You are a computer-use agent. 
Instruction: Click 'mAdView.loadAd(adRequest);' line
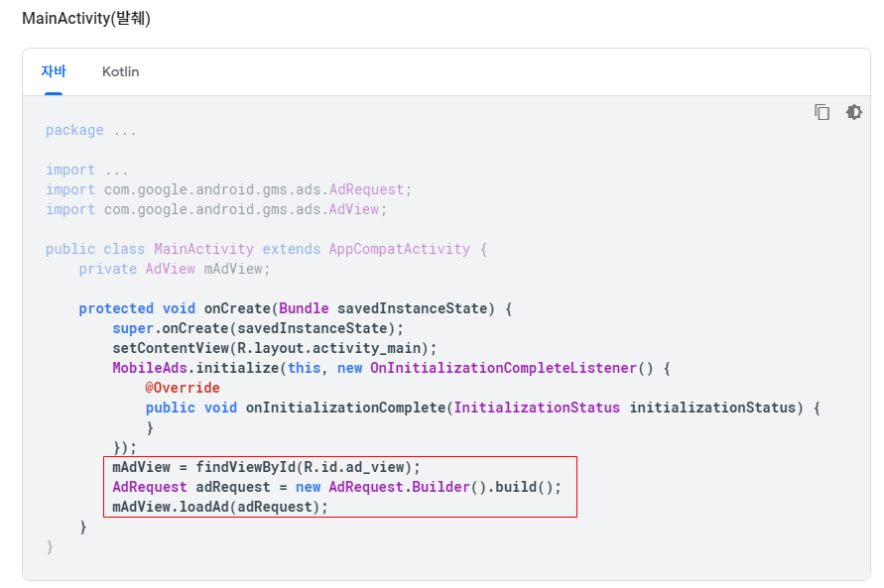pyautogui.click(x=220, y=507)
